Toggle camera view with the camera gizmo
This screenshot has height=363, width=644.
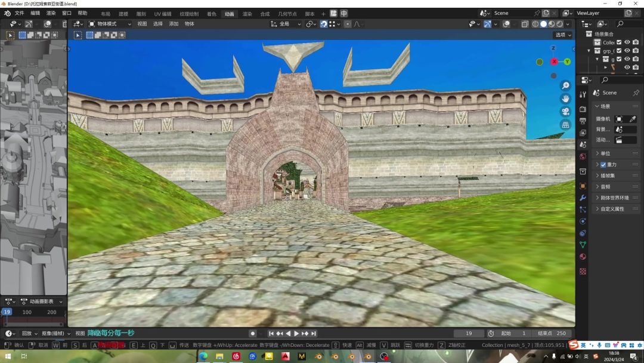pyautogui.click(x=565, y=112)
